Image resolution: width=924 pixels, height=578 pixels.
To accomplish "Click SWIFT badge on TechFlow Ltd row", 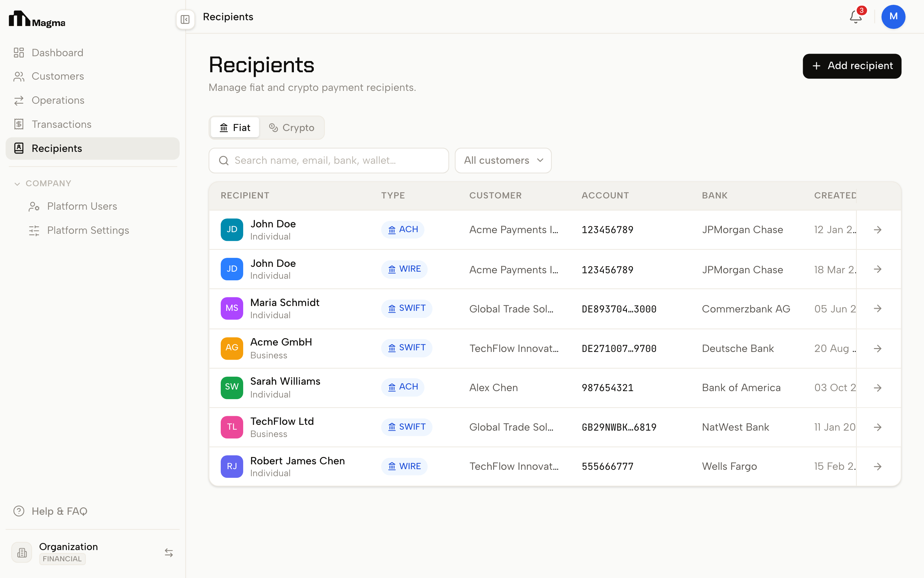I will click(x=406, y=427).
